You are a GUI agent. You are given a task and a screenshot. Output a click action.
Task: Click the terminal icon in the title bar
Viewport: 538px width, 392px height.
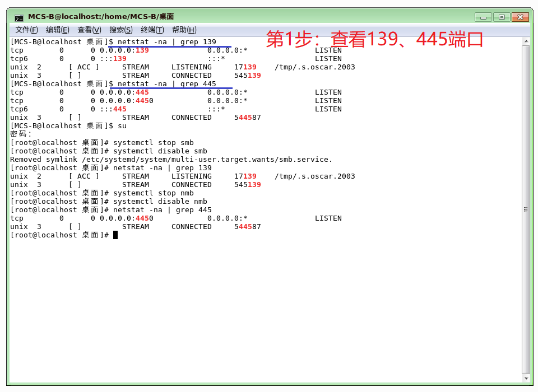pyautogui.click(x=19, y=17)
